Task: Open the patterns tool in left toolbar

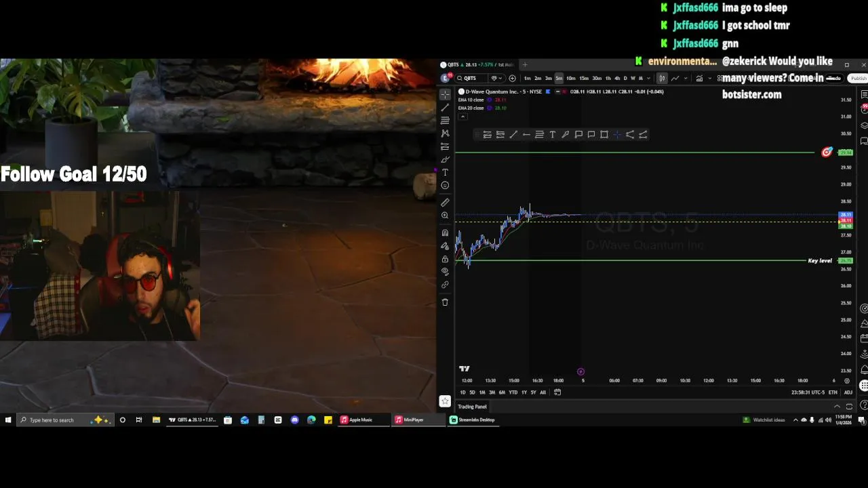Action: tap(445, 133)
